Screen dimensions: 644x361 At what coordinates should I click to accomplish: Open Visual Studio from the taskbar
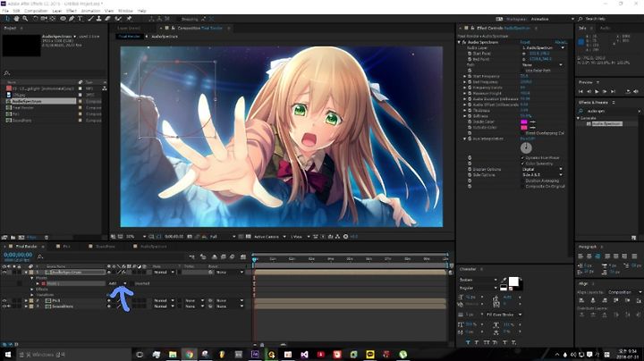304,354
